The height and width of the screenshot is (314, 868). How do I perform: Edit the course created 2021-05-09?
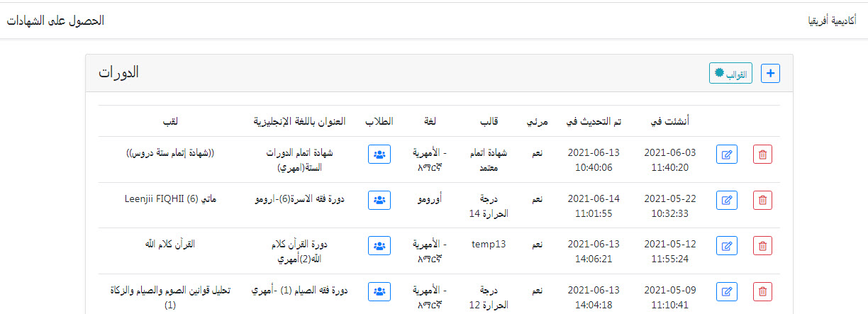pos(726,291)
